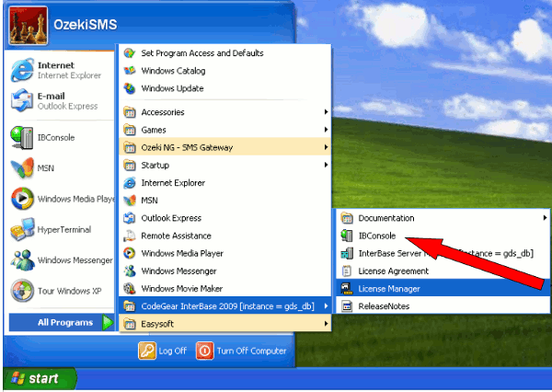Click "Remote Assistance" label text

(176, 236)
